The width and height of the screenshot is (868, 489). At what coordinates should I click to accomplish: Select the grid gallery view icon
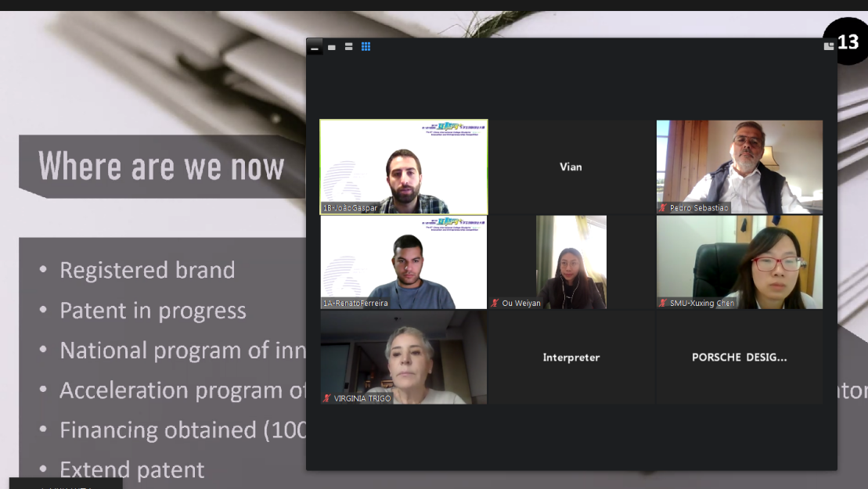click(366, 47)
